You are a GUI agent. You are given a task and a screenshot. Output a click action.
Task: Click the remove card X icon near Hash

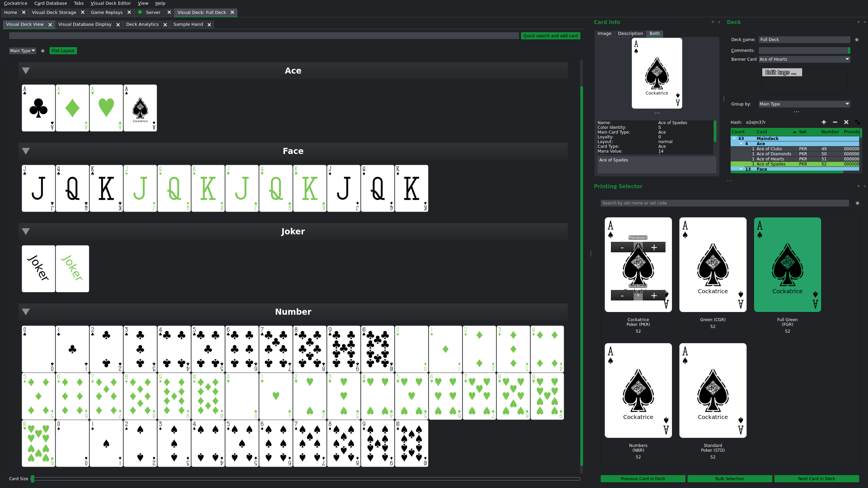tap(846, 122)
